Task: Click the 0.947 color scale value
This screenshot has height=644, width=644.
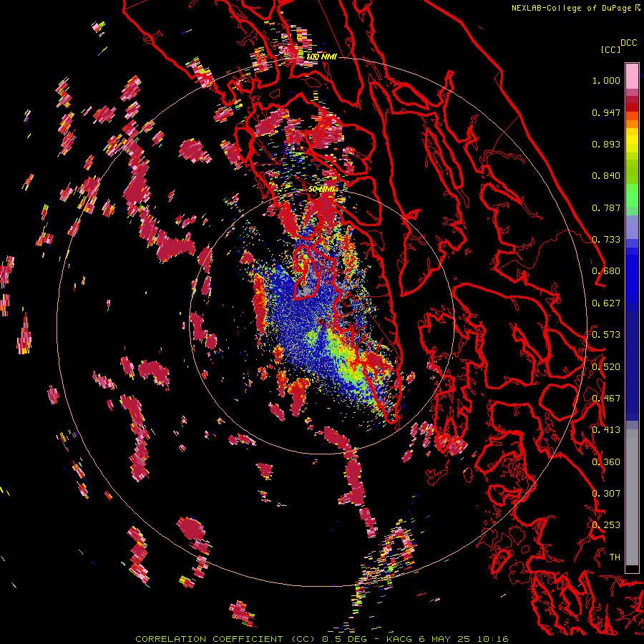Action: (x=606, y=112)
